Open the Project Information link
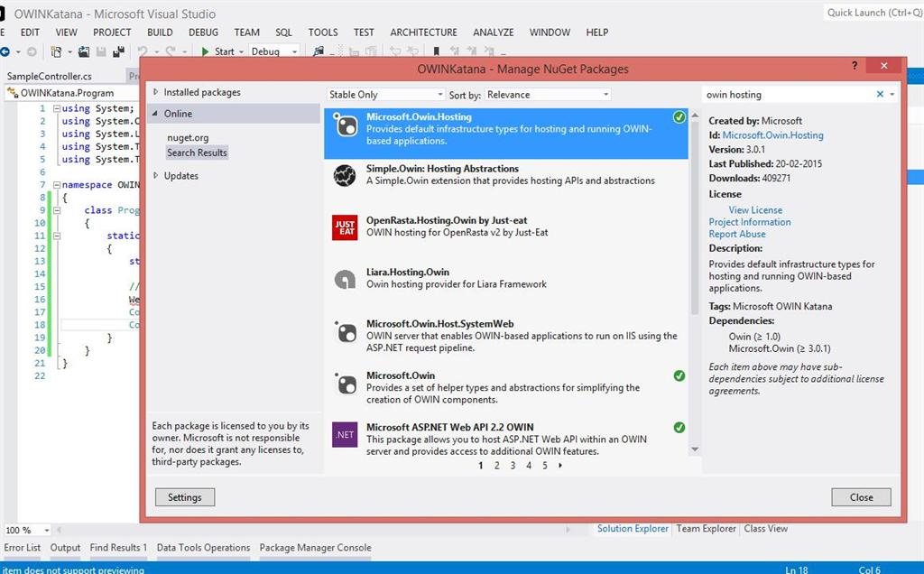The image size is (924, 574). tap(750, 222)
